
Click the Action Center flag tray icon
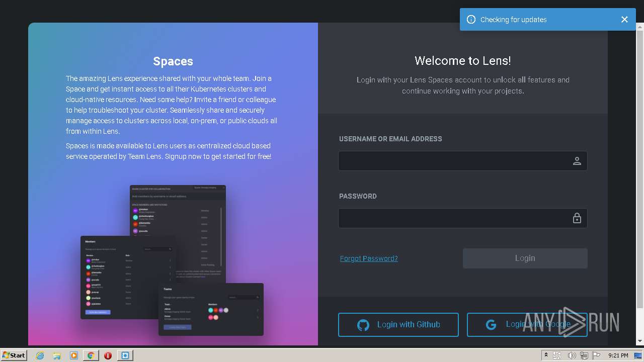coord(596,355)
